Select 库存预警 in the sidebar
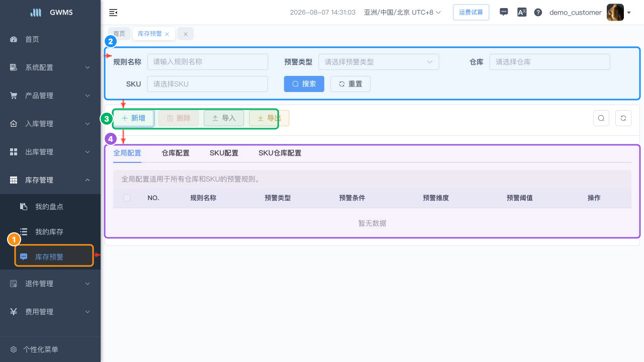 point(50,257)
